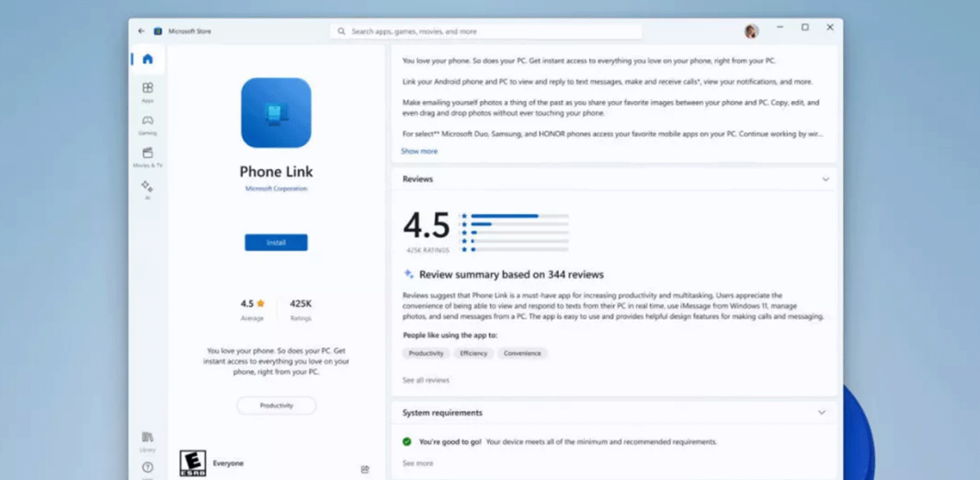Screen dimensions: 980x480
Task: Click the Phone Link app icon
Action: 276,112
